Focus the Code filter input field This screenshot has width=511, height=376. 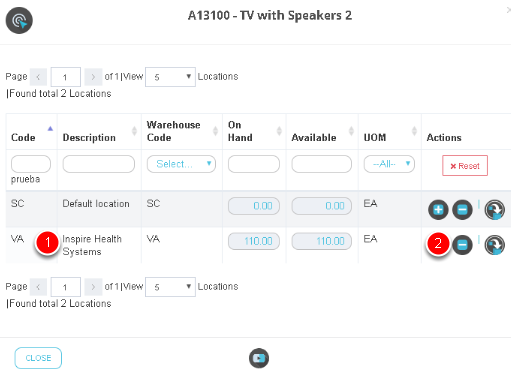pos(31,164)
